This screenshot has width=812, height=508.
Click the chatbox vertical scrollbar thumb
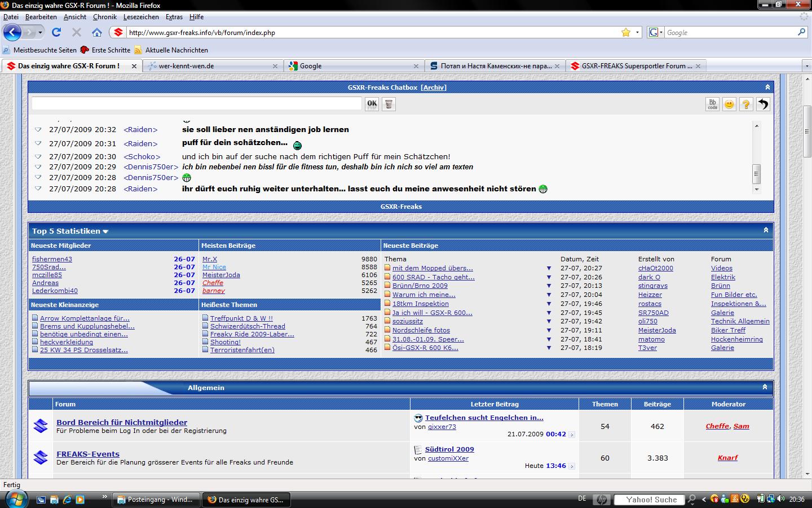point(757,174)
